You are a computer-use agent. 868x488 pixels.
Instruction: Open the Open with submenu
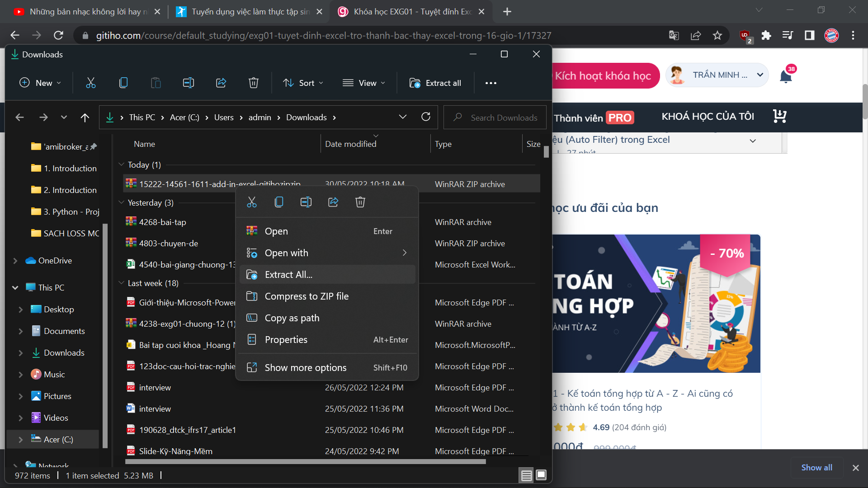[327, 253]
